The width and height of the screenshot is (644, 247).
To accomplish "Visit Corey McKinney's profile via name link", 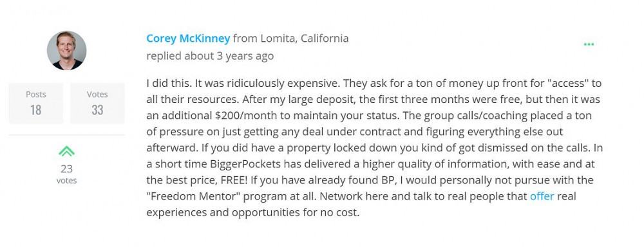I will coord(188,39).
